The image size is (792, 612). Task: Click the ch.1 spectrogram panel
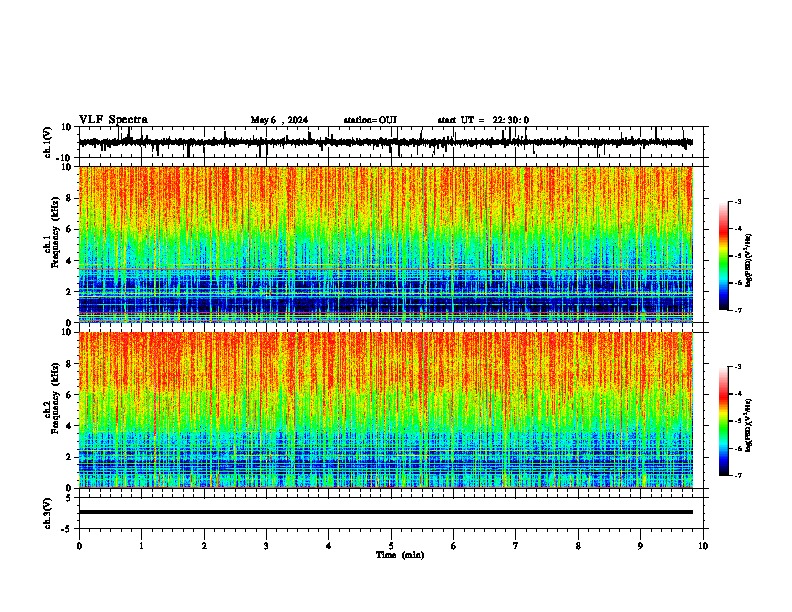point(386,244)
